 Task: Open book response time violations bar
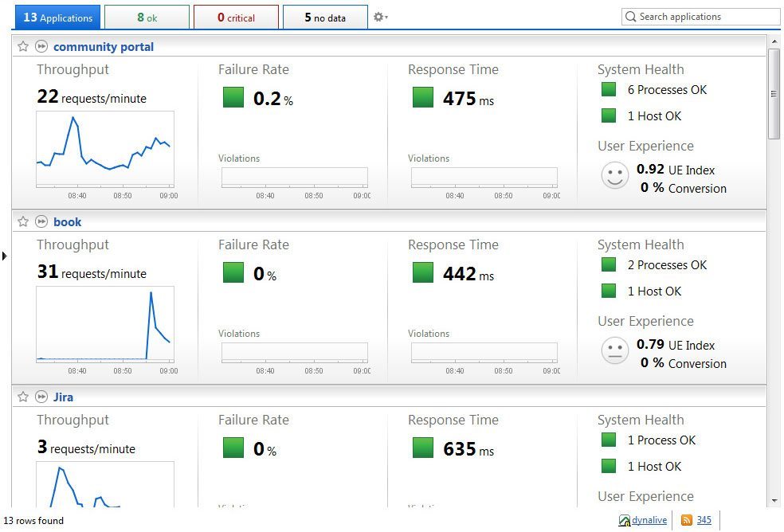point(484,352)
